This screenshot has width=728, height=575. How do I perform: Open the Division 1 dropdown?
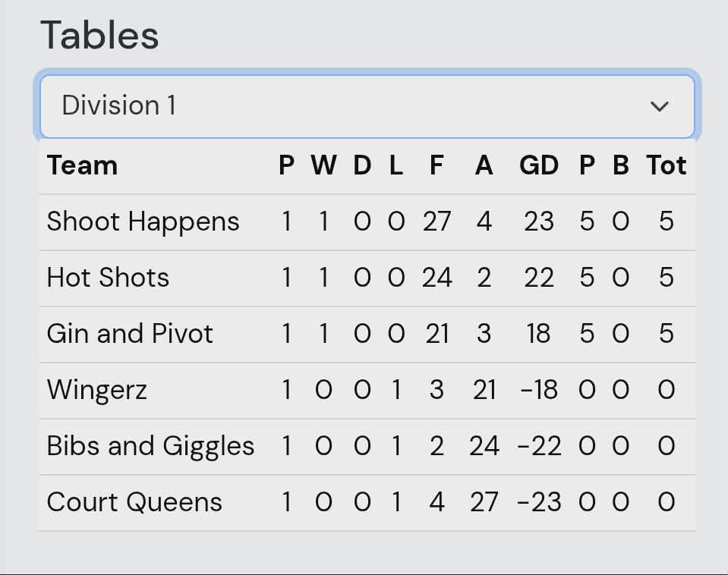[367, 106]
